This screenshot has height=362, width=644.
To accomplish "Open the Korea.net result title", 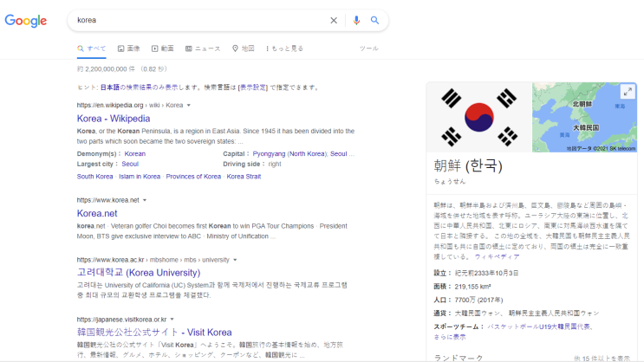I will pyautogui.click(x=97, y=213).
